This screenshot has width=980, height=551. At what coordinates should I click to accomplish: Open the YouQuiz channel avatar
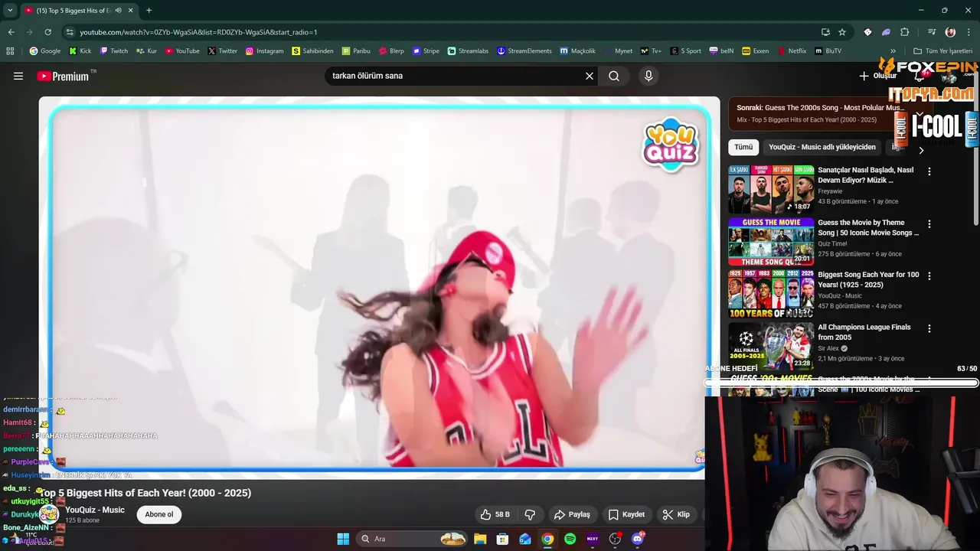point(49,514)
